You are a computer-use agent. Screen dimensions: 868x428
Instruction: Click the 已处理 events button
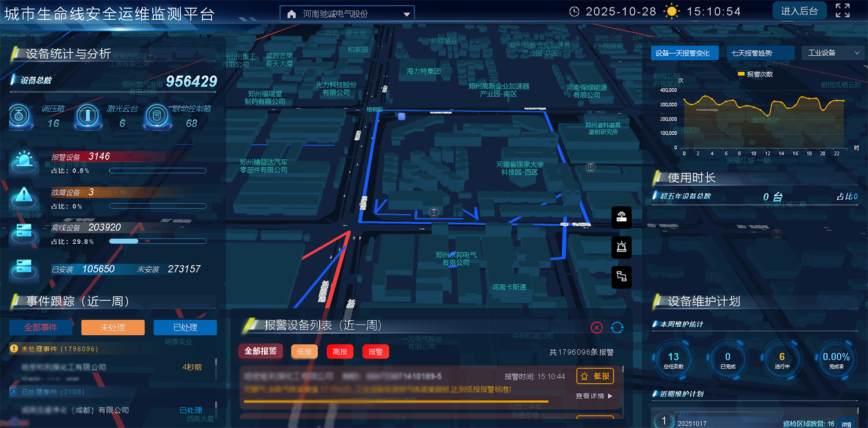pos(185,327)
